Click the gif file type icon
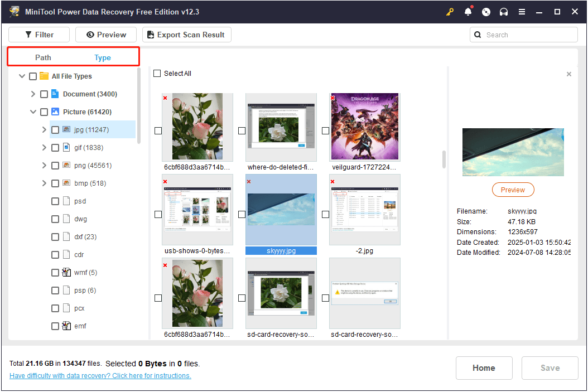Image resolution: width=588 pixels, height=392 pixels. click(x=66, y=147)
